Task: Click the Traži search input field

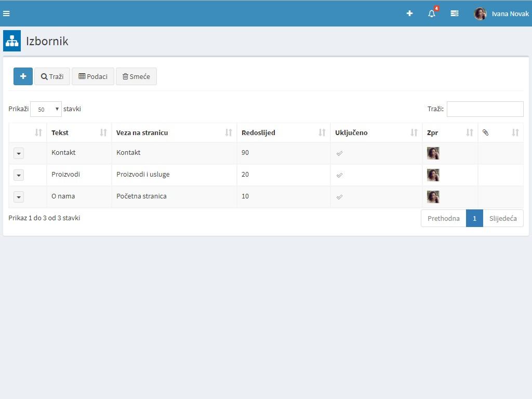Action: pos(485,109)
